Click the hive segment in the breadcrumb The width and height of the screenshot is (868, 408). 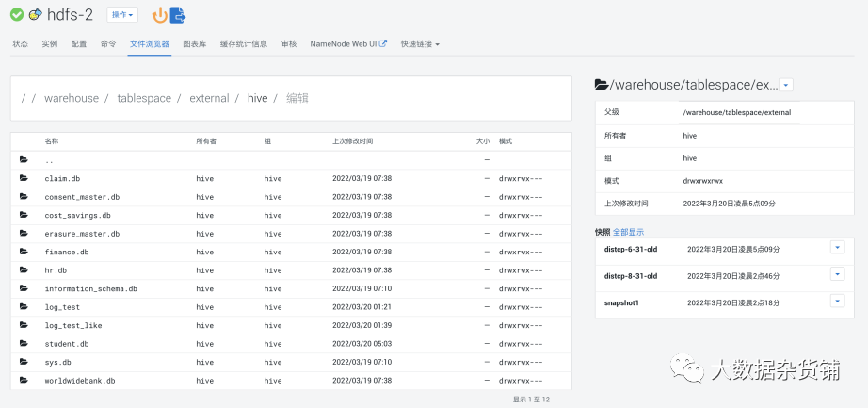(257, 98)
